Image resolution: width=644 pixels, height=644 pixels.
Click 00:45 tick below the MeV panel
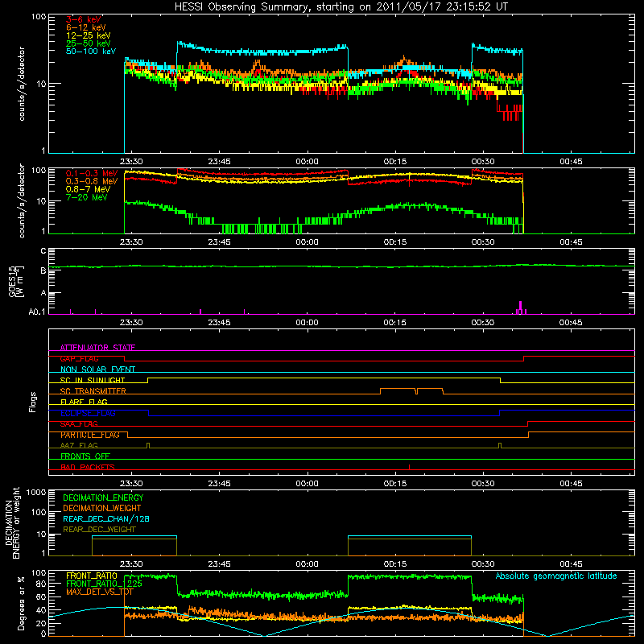pyautogui.click(x=571, y=242)
